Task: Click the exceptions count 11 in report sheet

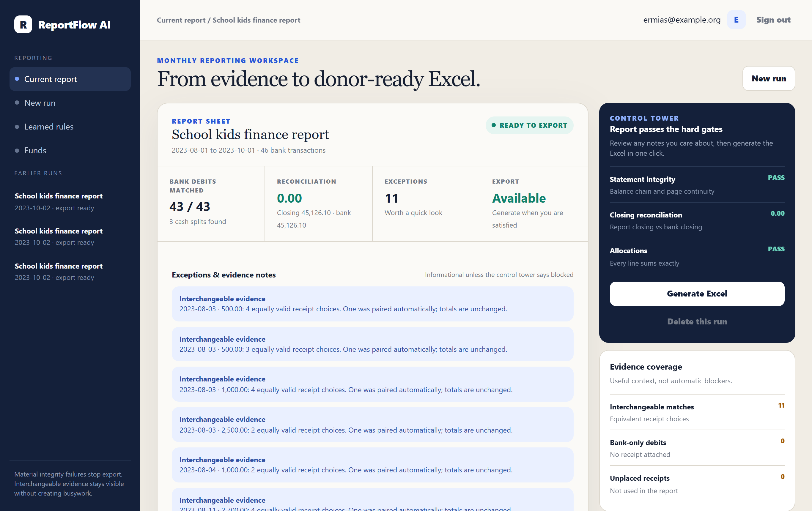Action: pyautogui.click(x=391, y=198)
